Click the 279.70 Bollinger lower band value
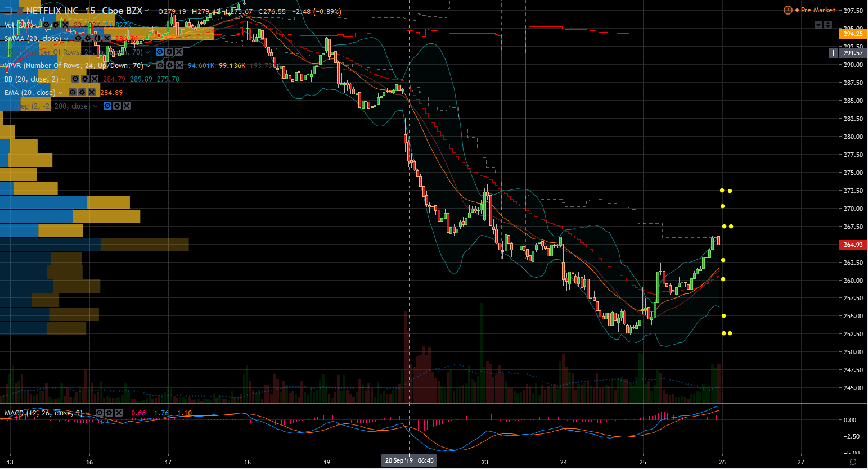 click(x=168, y=79)
